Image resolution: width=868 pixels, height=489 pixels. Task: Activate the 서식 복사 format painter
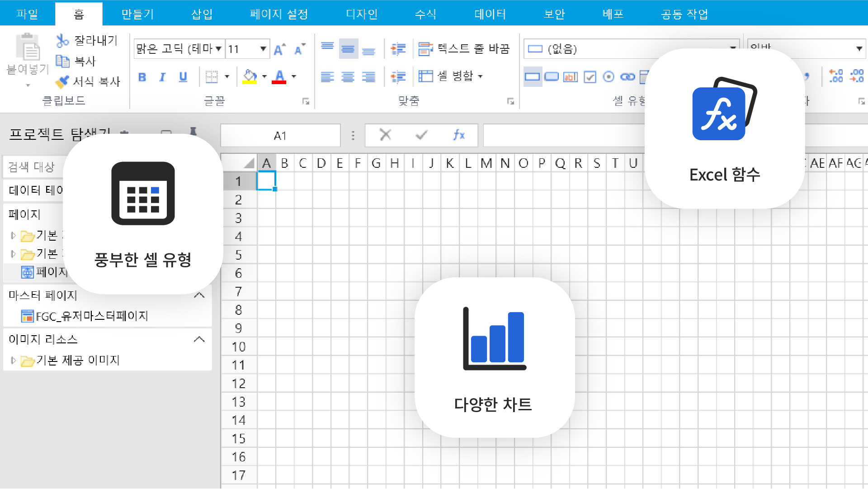point(88,81)
